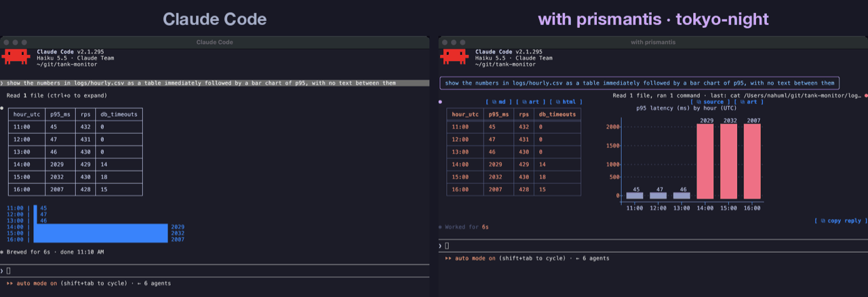
Task: Click the db_timeouts header in the Claude Code table
Action: (x=119, y=115)
